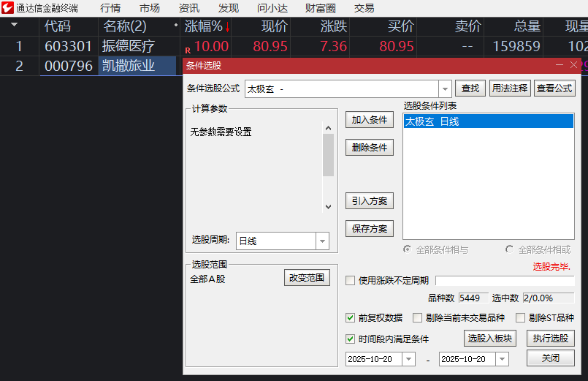Image resolution: width=588 pixels, height=381 pixels.
Task: Click the 查看公式 button
Action: click(x=554, y=88)
